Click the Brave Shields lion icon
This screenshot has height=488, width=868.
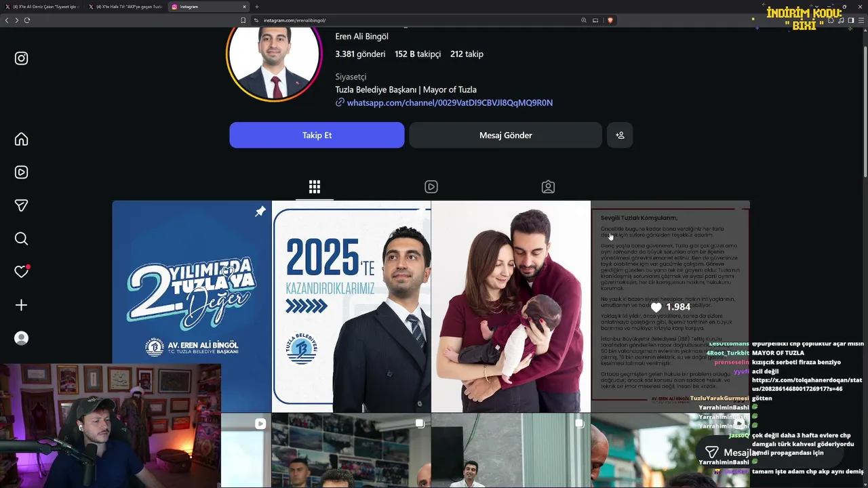point(610,20)
